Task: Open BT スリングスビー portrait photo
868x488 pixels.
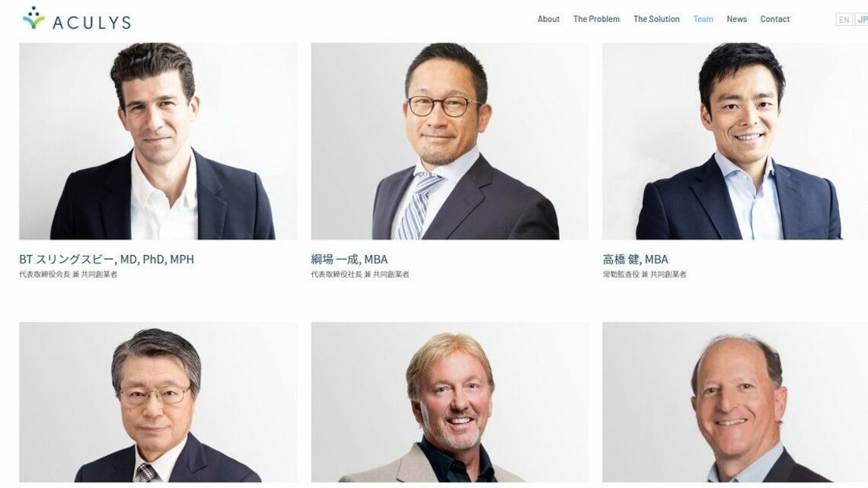Action: [x=158, y=141]
